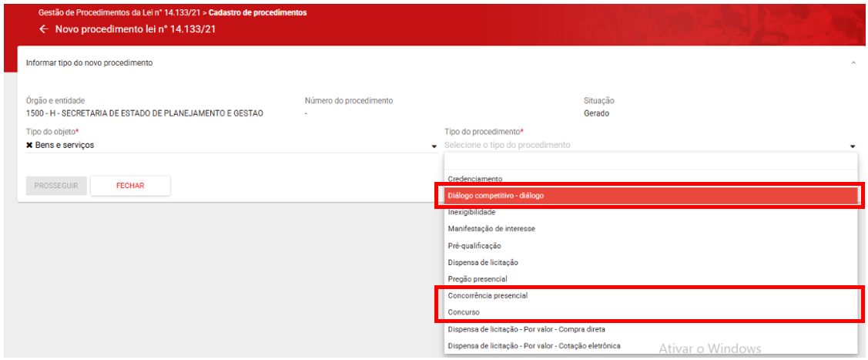868x360 pixels.
Task: Choose Diálogo competitivo - diálogo option
Action: 496,196
